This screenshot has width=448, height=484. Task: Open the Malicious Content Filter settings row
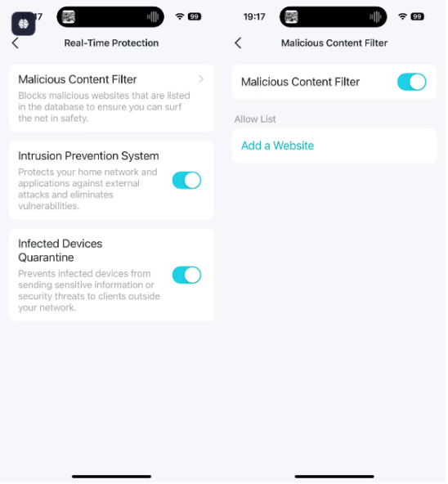tap(111, 98)
